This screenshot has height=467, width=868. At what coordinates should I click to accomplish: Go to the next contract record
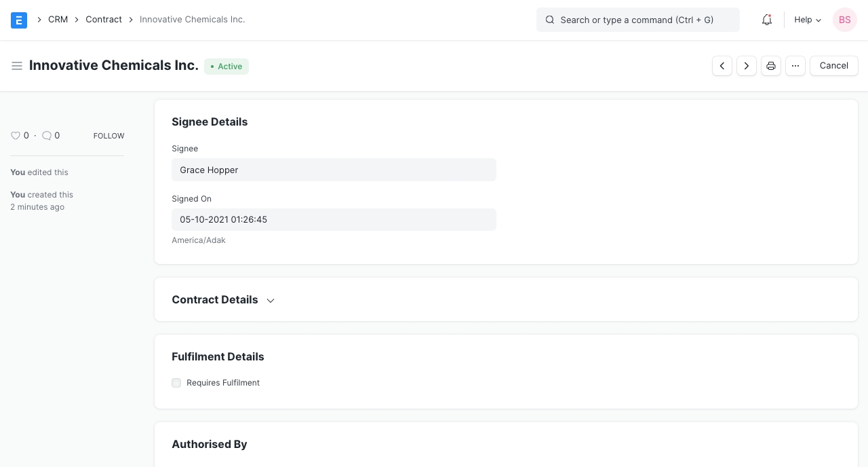click(x=747, y=66)
